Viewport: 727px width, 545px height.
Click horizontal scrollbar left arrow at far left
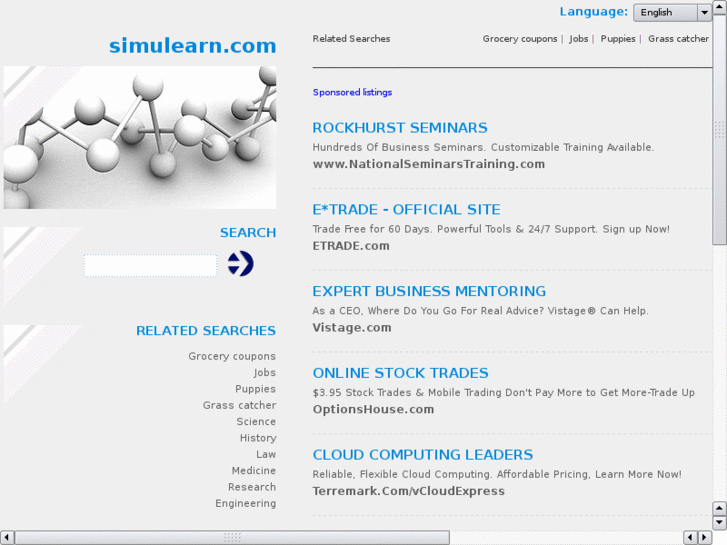point(7,538)
